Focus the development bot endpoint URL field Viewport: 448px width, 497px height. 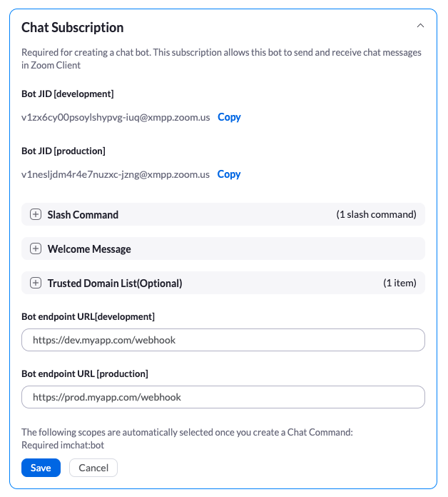pos(223,340)
